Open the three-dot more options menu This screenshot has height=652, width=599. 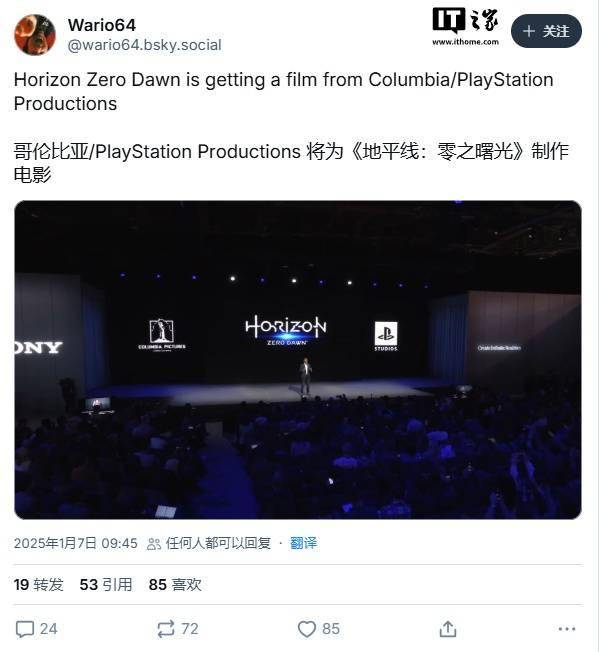click(x=567, y=629)
